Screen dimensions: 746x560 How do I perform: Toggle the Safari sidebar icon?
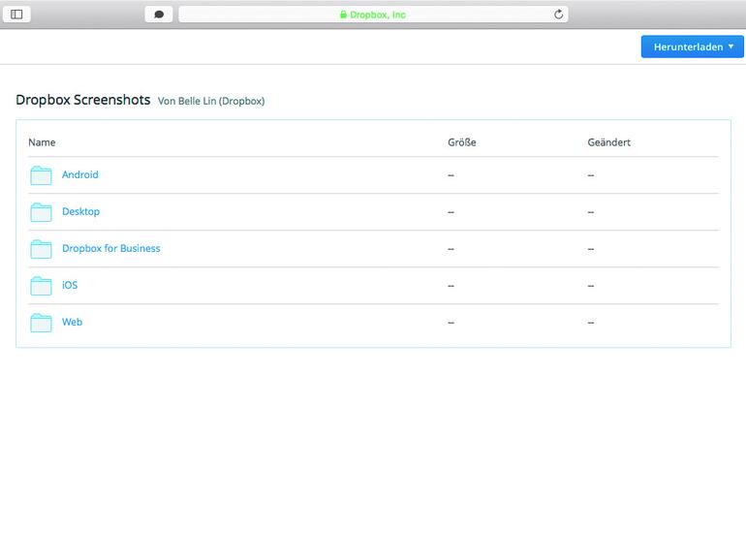(x=16, y=15)
